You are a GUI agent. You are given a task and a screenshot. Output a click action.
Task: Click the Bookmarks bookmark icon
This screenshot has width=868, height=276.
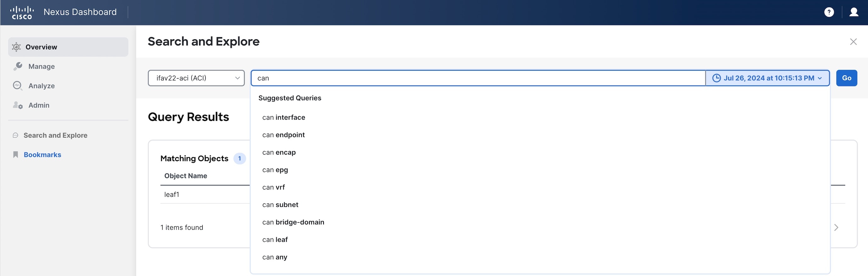click(15, 155)
